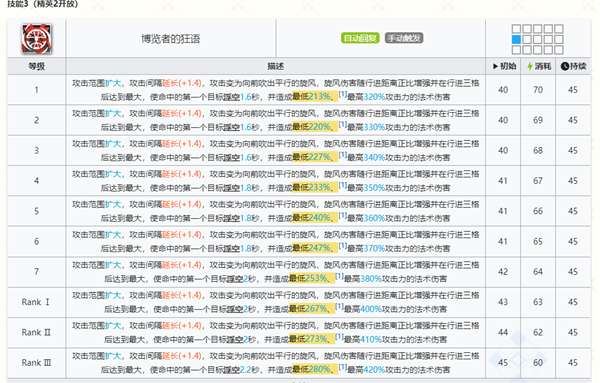Click the clock icon beside 持续 header
Image resolution: width=600 pixels, height=383 pixels.
565,67
